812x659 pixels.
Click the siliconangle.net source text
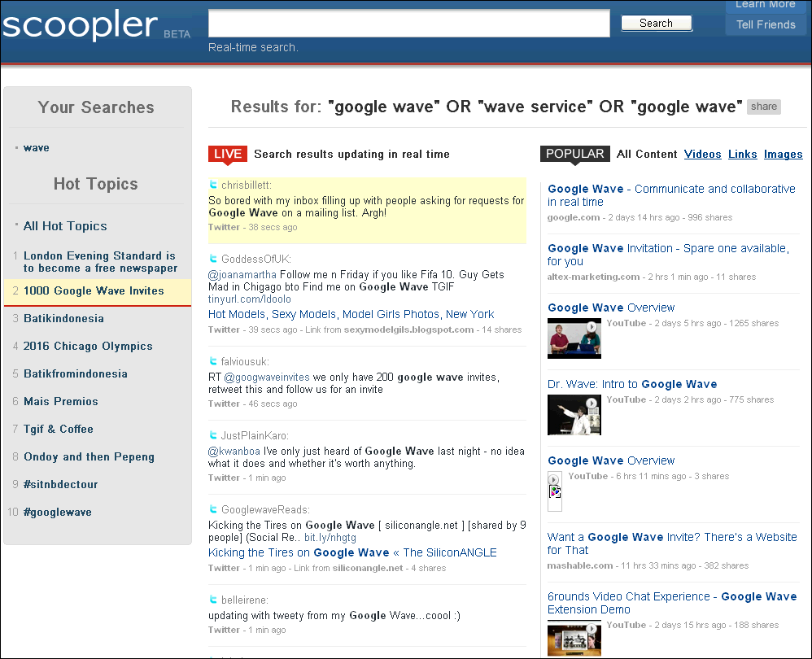(368, 568)
